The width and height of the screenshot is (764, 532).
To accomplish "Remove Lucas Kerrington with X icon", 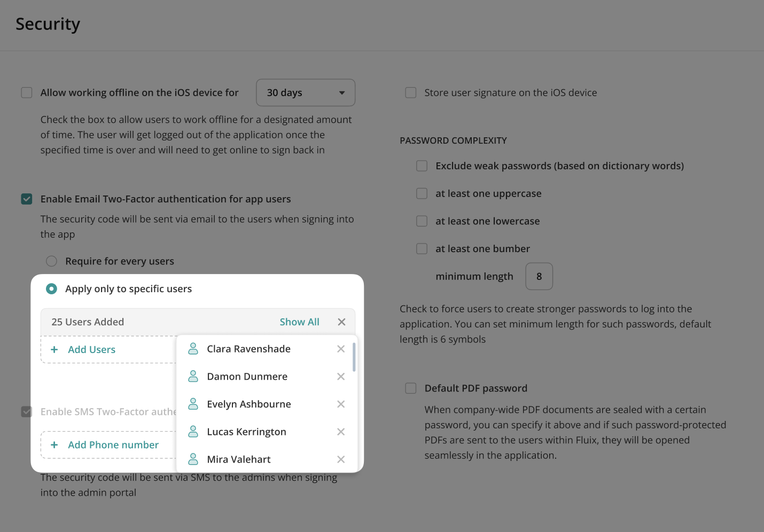I will point(341,432).
